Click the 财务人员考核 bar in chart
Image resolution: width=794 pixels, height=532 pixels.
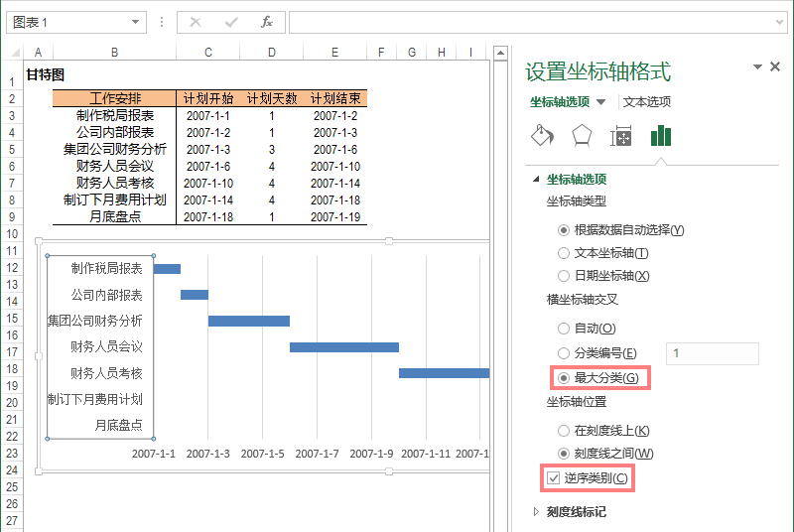pos(444,373)
